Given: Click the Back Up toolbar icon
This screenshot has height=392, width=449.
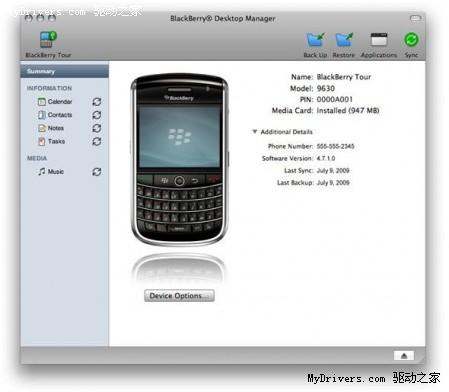Looking at the screenshot, I should click(315, 40).
